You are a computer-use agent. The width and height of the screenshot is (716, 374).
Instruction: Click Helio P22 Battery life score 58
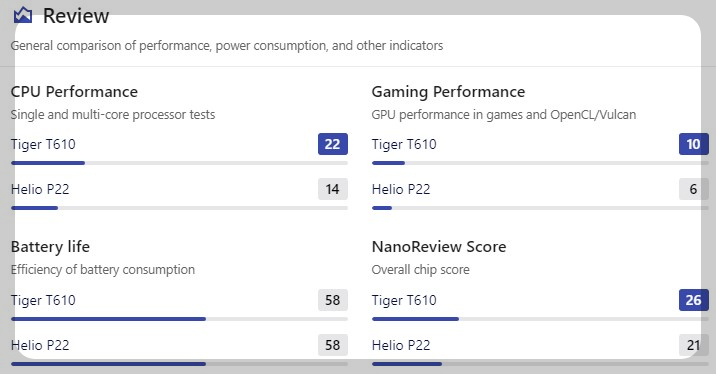point(333,345)
